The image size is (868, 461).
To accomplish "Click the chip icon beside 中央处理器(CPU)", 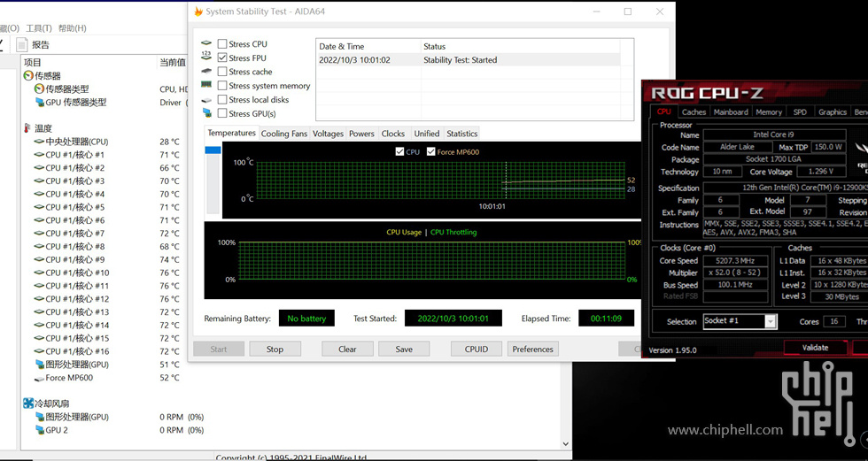I will point(39,142).
